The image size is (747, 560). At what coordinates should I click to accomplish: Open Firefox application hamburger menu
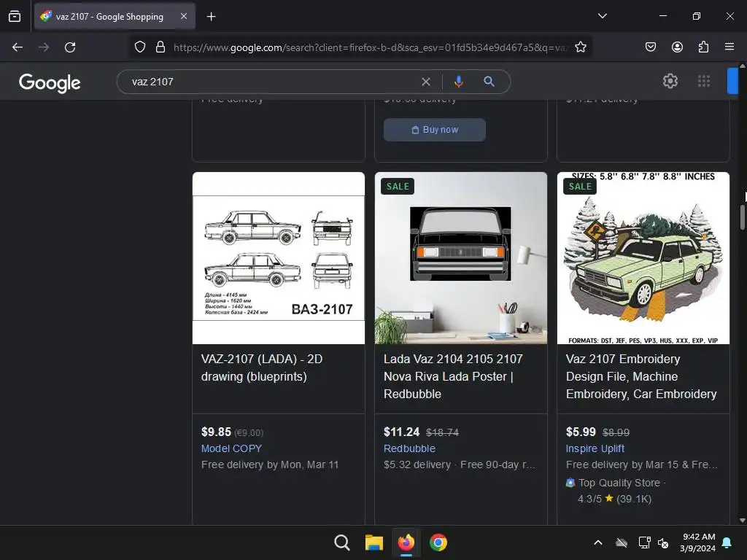click(729, 47)
